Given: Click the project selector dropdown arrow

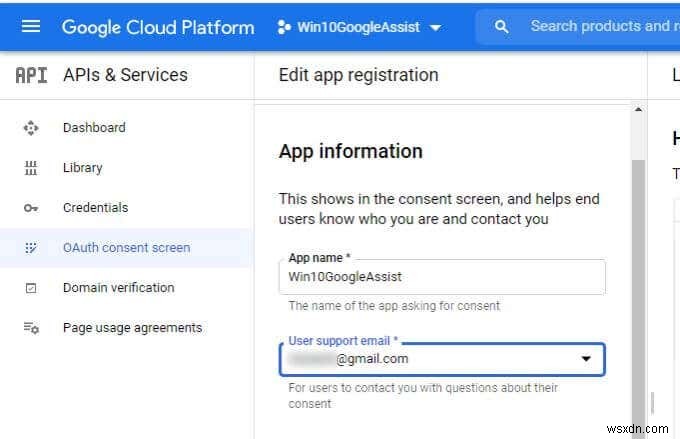Looking at the screenshot, I should tap(435, 28).
